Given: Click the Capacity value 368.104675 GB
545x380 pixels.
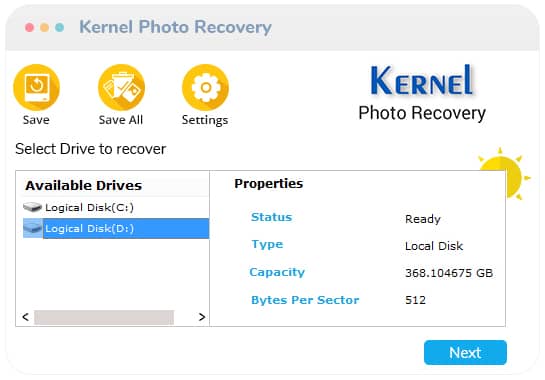Looking at the screenshot, I should tap(449, 273).
